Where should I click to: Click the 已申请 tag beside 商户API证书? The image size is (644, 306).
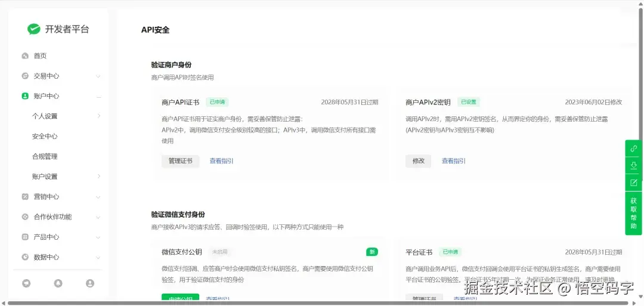click(x=217, y=102)
